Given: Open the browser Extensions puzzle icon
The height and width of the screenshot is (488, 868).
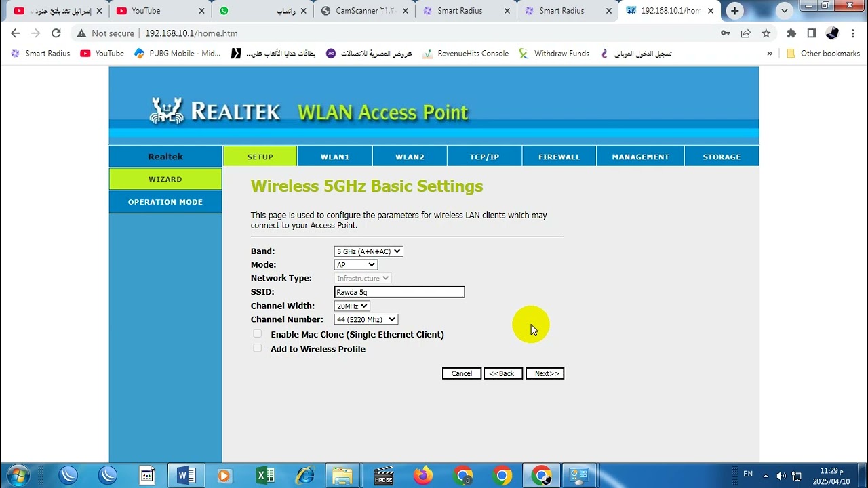Looking at the screenshot, I should (791, 33).
